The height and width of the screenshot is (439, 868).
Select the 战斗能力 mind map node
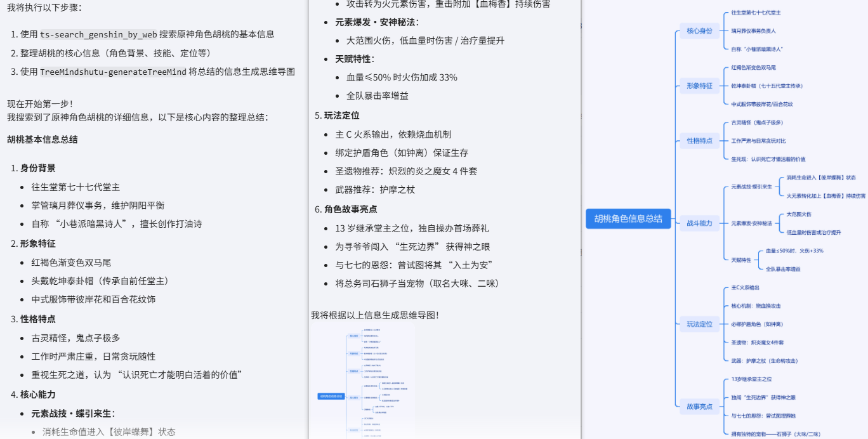[x=699, y=223]
